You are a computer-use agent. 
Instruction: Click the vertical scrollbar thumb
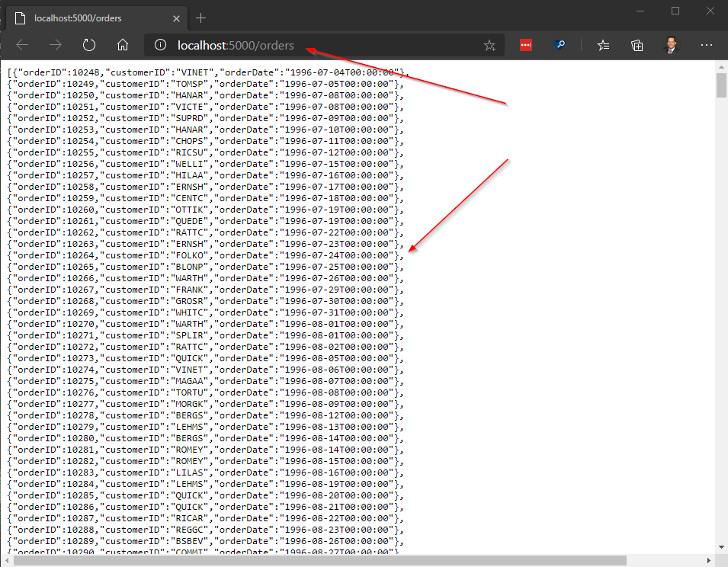click(x=721, y=85)
